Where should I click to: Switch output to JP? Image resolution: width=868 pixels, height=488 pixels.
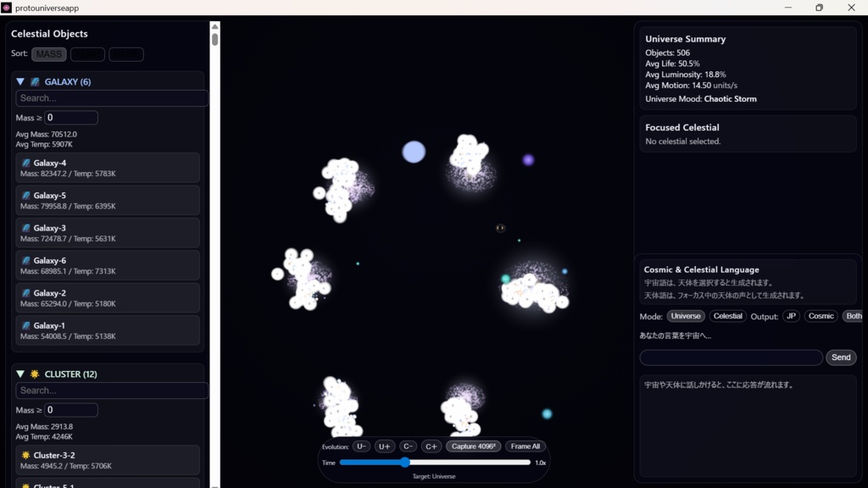790,316
